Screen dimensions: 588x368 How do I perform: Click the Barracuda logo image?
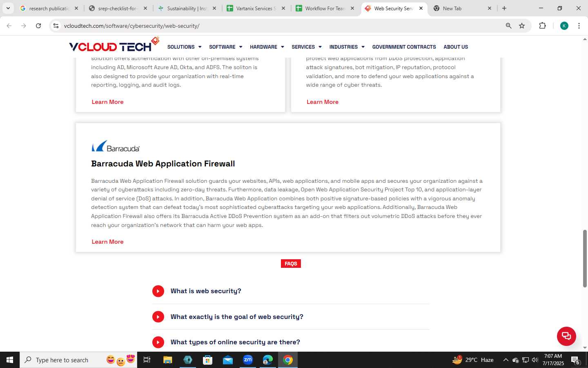(x=116, y=146)
